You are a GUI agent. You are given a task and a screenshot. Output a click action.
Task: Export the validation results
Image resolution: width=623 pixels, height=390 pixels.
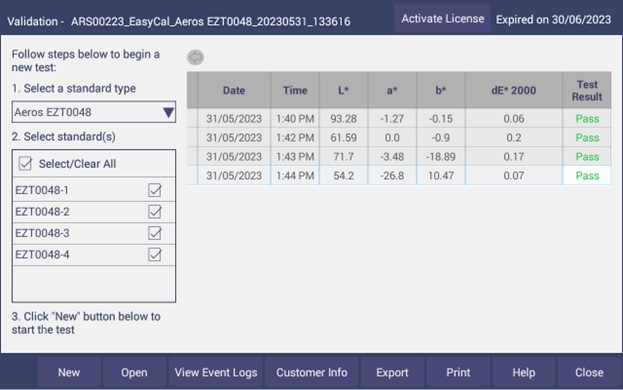(x=392, y=373)
